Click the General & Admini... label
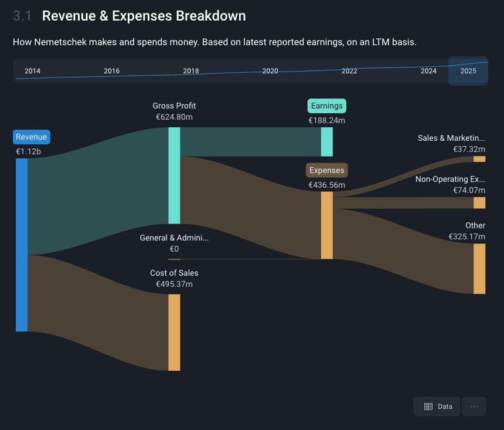This screenshot has width=504, height=430. click(x=174, y=238)
